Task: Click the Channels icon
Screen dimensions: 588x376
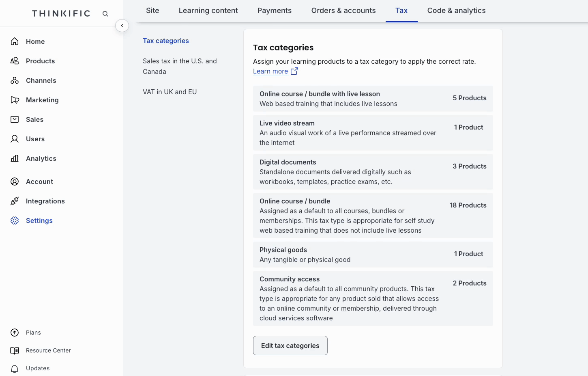Action: pyautogui.click(x=15, y=80)
